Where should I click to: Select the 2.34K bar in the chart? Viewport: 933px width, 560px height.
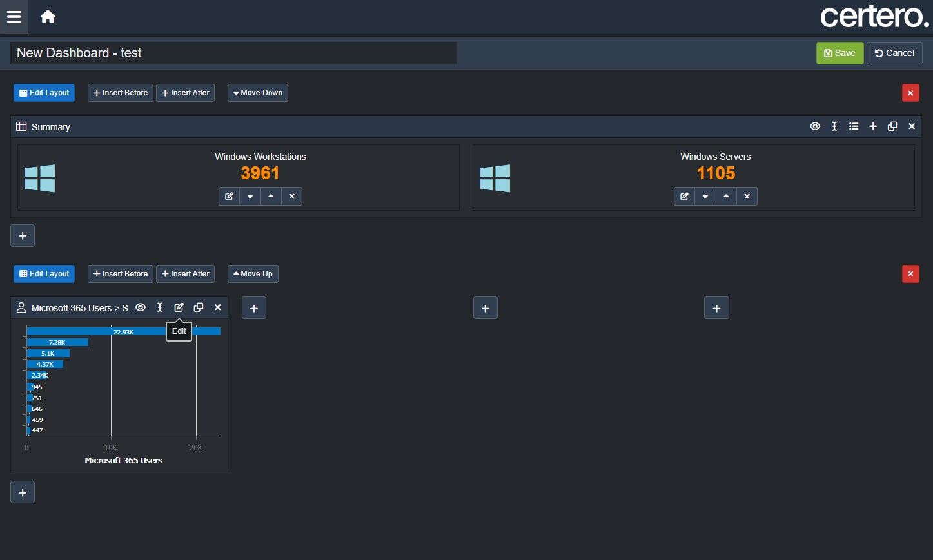point(37,375)
